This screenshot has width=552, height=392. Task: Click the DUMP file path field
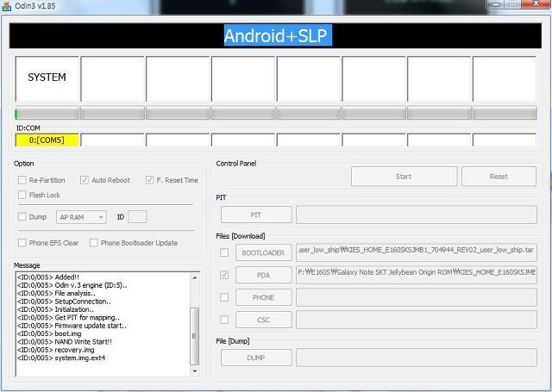coord(417,358)
